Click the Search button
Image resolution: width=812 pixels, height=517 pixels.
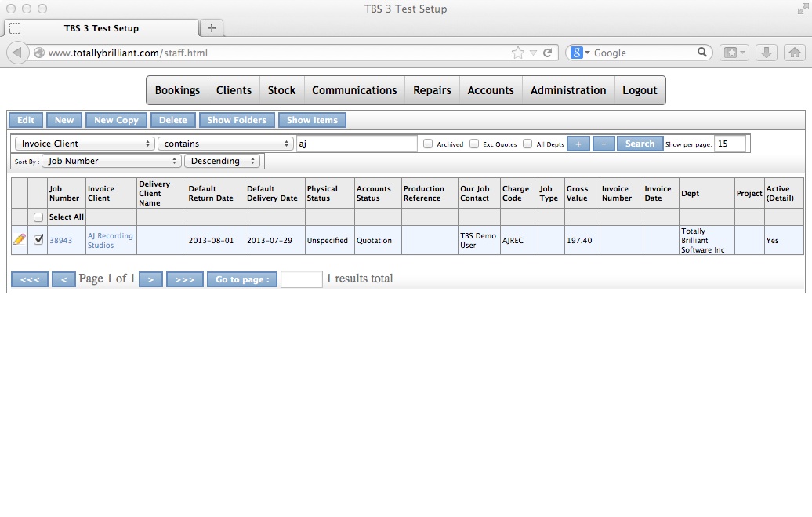[x=640, y=144]
